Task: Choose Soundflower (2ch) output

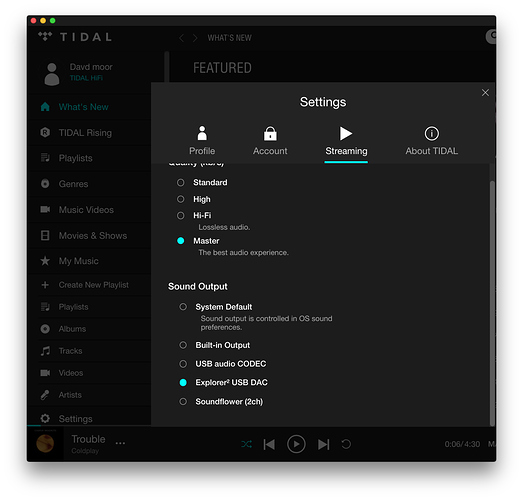Action: coord(183,401)
